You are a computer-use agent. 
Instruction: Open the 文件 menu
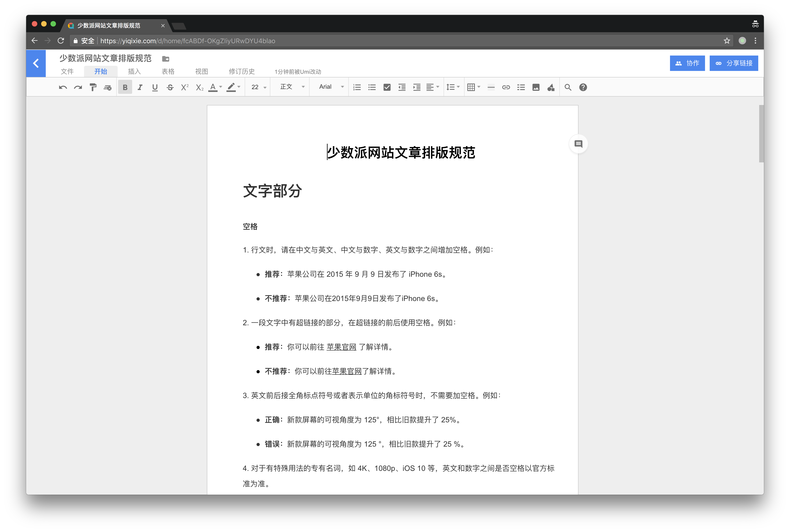click(67, 71)
